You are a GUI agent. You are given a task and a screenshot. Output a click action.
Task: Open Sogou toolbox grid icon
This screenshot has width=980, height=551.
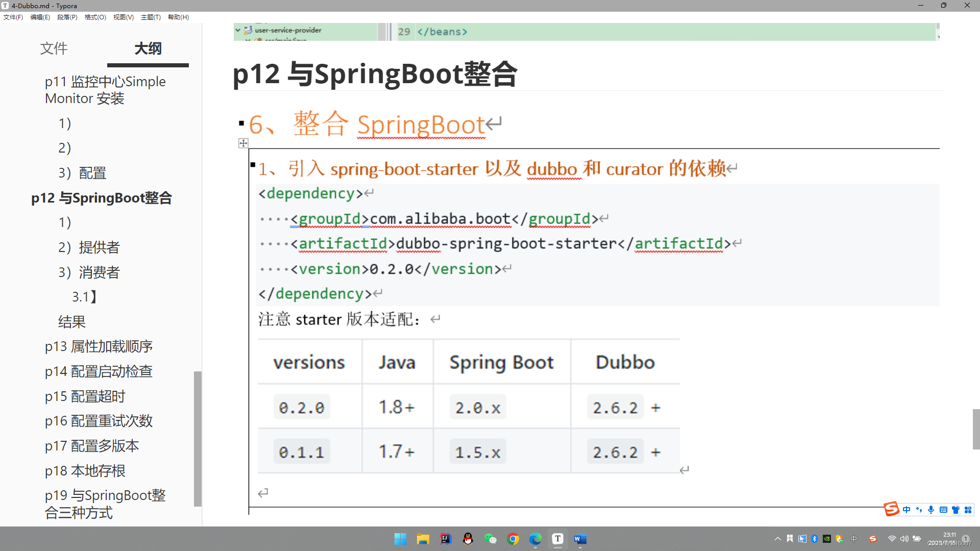968,510
